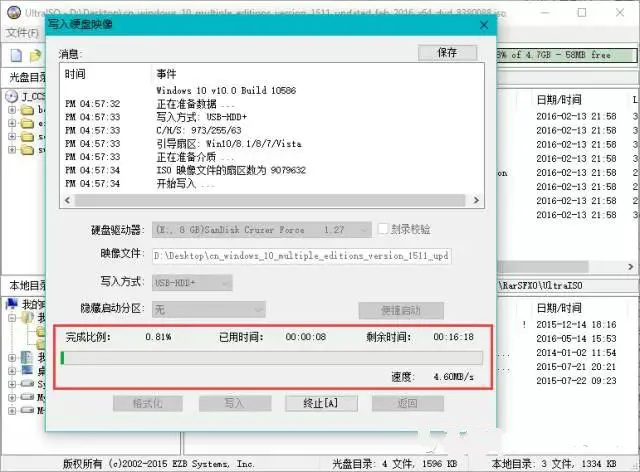Select the log row ISO 映像文件的扇区数为 9079632
This screenshot has height=472, width=640.
[231, 170]
